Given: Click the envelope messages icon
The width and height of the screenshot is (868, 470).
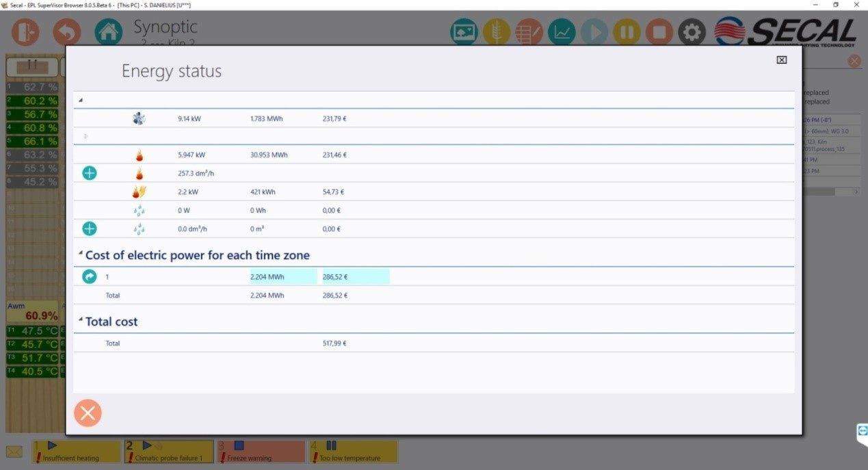Looking at the screenshot, I should [x=14, y=452].
